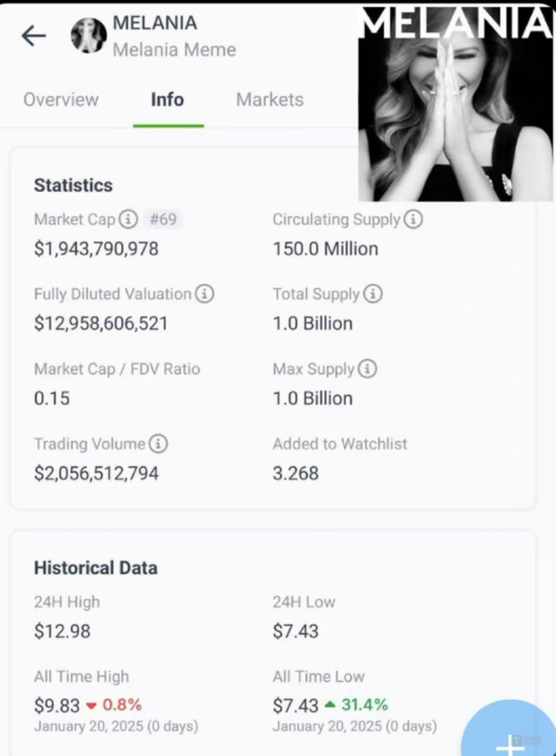This screenshot has width=556, height=756.
Task: Open Circulating Supply info icon
Action: (x=413, y=219)
